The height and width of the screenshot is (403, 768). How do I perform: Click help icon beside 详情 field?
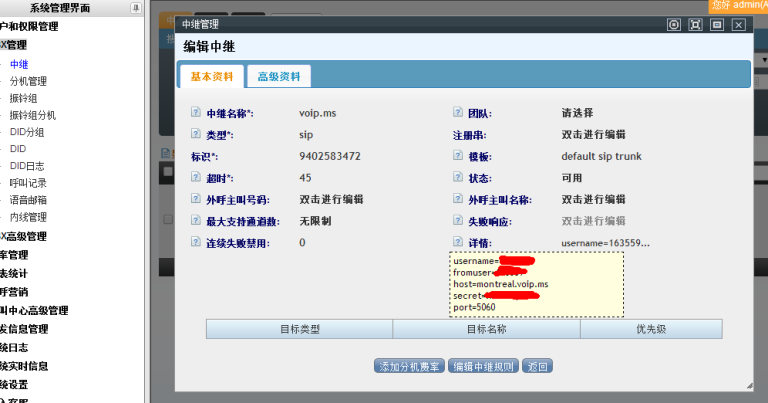click(x=459, y=243)
